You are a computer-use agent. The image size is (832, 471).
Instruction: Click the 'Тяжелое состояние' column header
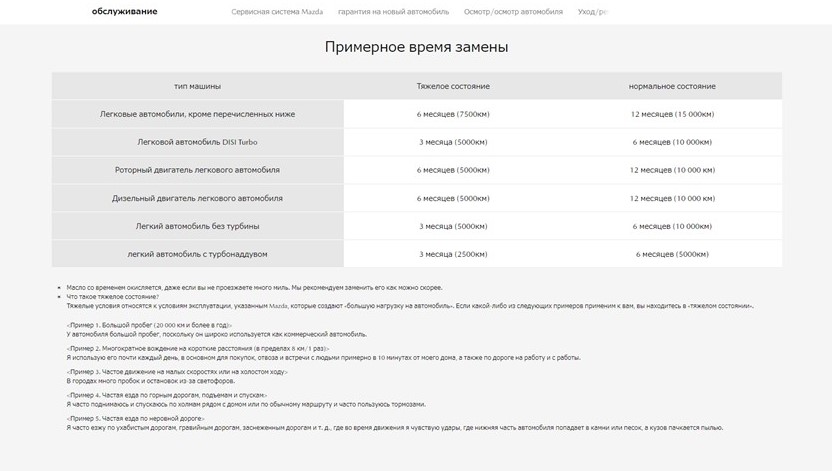(453, 86)
